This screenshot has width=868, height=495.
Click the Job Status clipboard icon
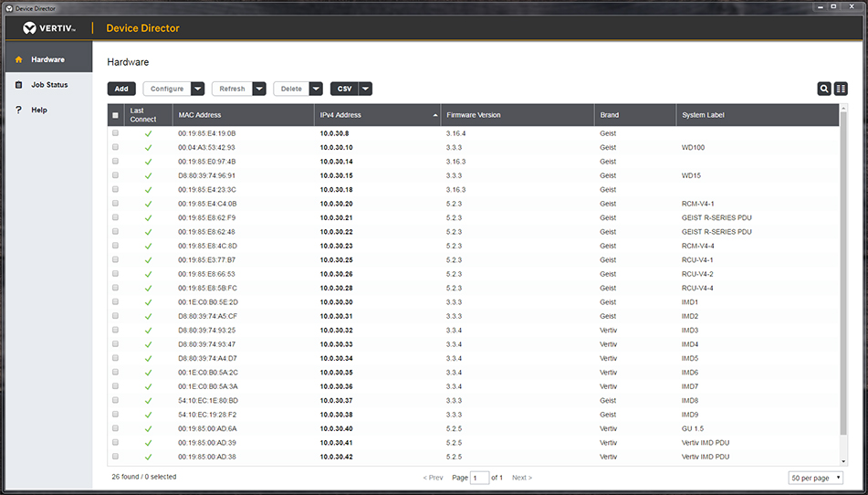pos(18,85)
